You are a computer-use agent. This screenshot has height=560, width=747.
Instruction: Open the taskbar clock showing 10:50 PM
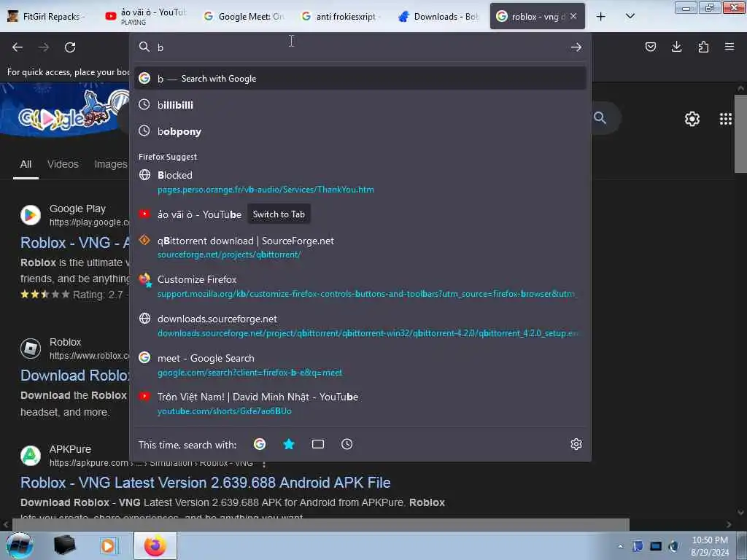pyautogui.click(x=710, y=546)
